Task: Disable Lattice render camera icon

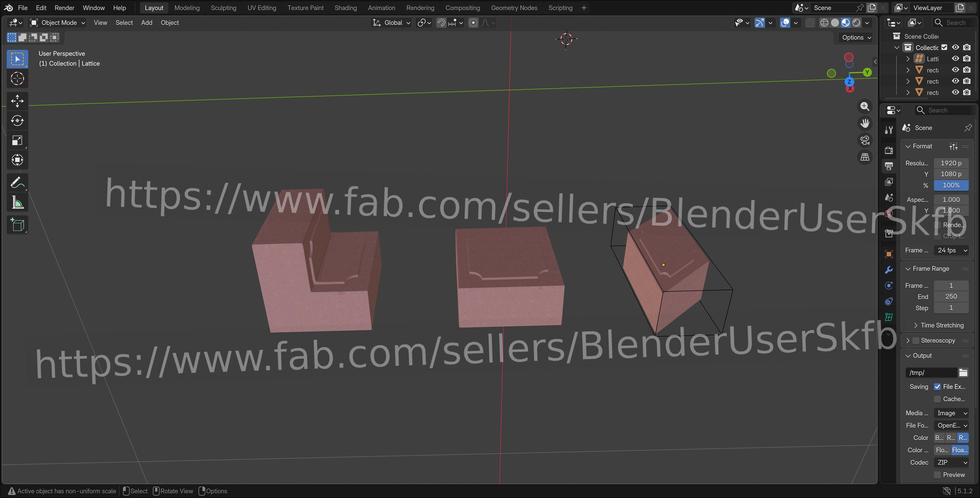Action: point(967,59)
